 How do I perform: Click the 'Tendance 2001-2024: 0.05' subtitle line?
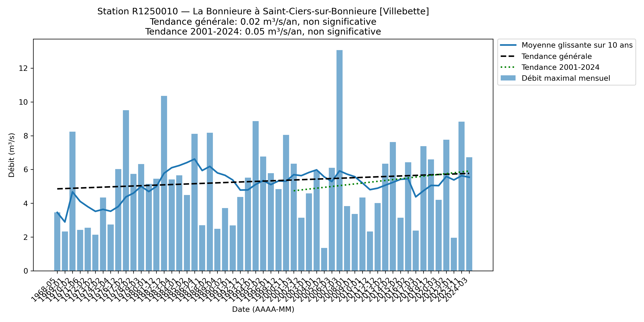[x=263, y=32]
